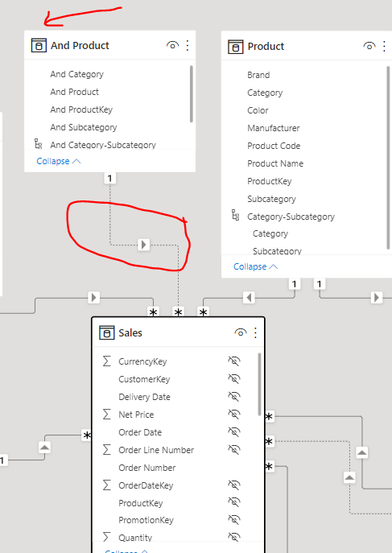Toggle visibility of the Sales table
Image resolution: width=392 pixels, height=553 pixels.
[x=241, y=332]
